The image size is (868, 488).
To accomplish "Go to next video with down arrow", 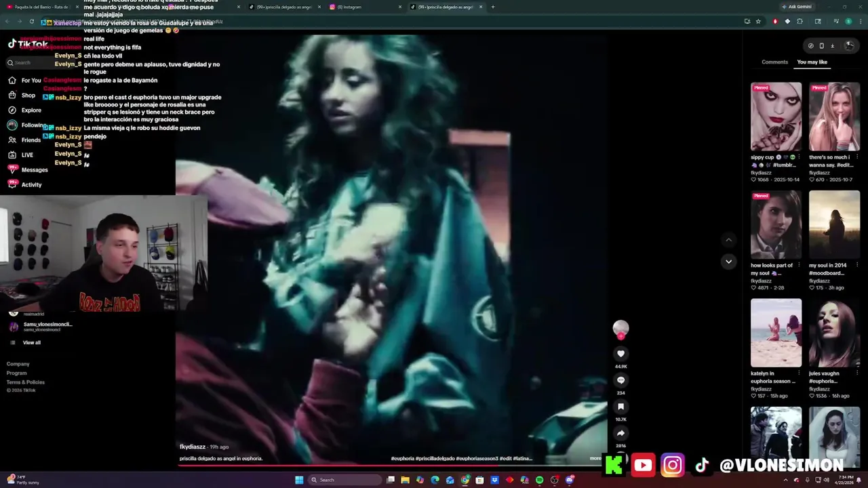I will click(728, 262).
